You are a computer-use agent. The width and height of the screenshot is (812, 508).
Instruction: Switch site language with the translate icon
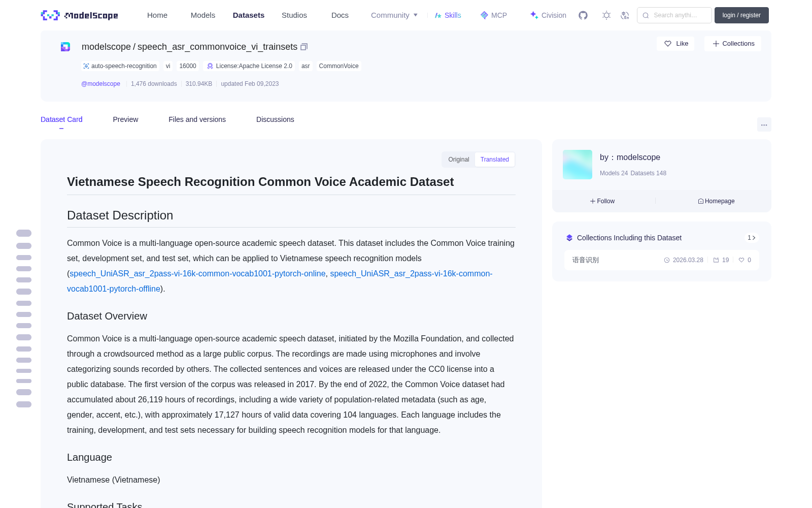click(x=625, y=15)
